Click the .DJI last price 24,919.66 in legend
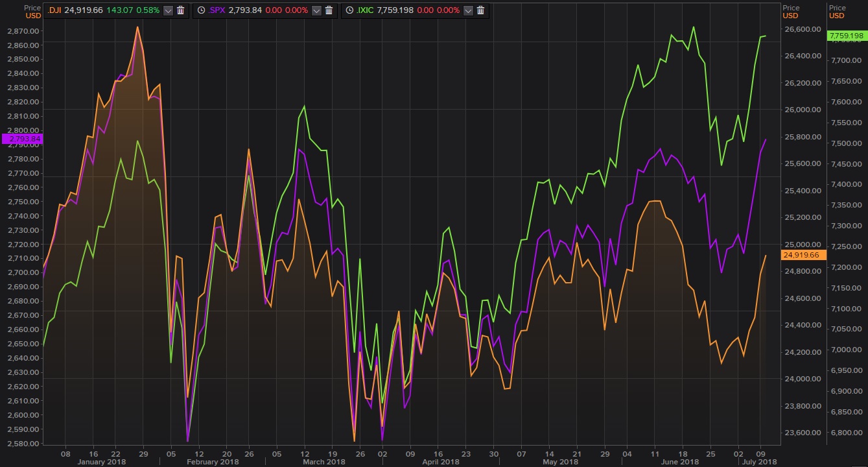This screenshot has height=467, width=868. (x=84, y=10)
